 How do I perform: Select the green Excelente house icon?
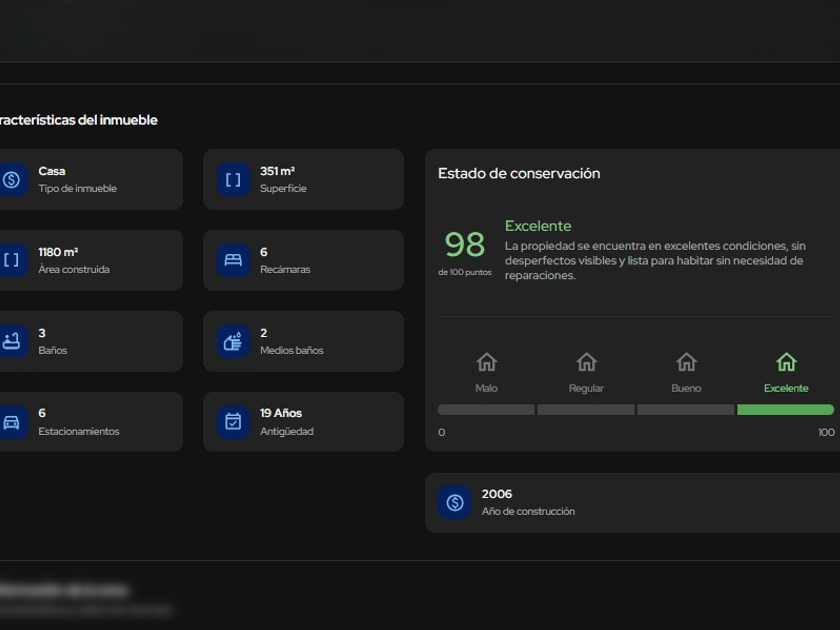coord(786,362)
